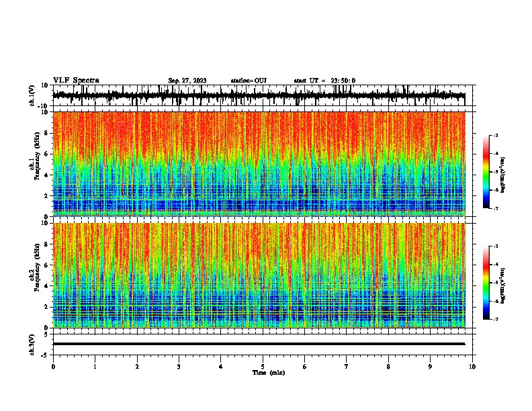The width and height of the screenshot is (532, 411).
Task: Click the 5 tick on ch.3(V) axis
Action: (x=47, y=334)
